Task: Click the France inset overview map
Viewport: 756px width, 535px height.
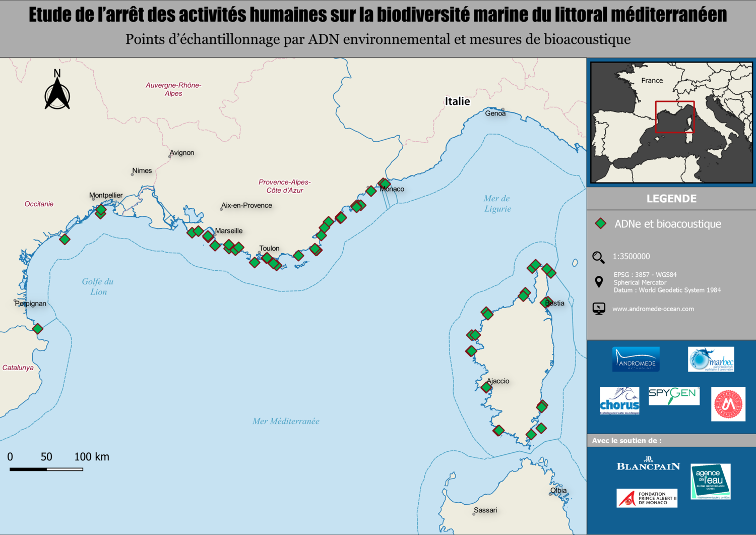Action: (671, 123)
